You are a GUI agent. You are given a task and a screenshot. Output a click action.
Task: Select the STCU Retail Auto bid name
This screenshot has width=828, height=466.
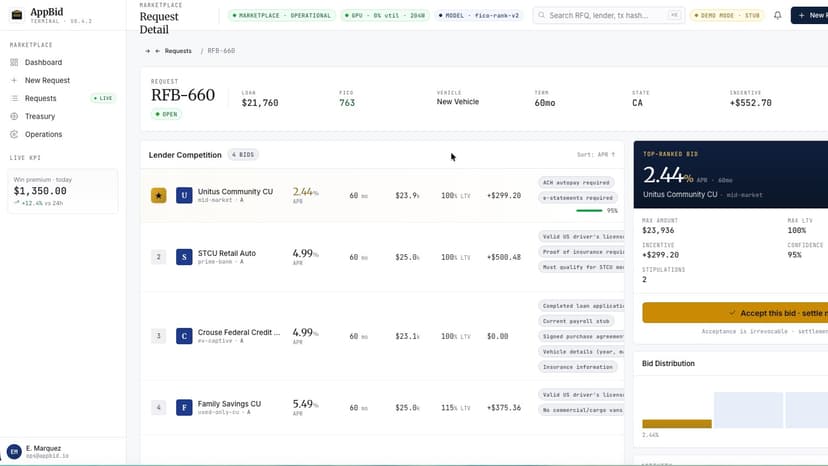pyautogui.click(x=227, y=253)
